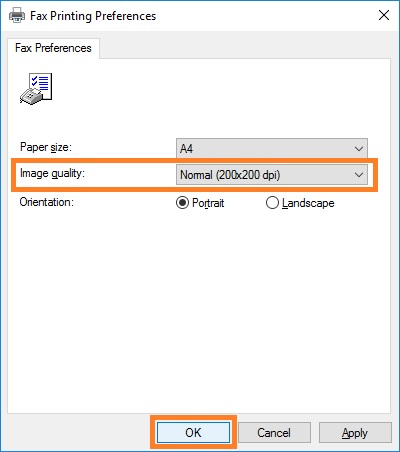Close the Fax Printing Preferences dialog

384,15
